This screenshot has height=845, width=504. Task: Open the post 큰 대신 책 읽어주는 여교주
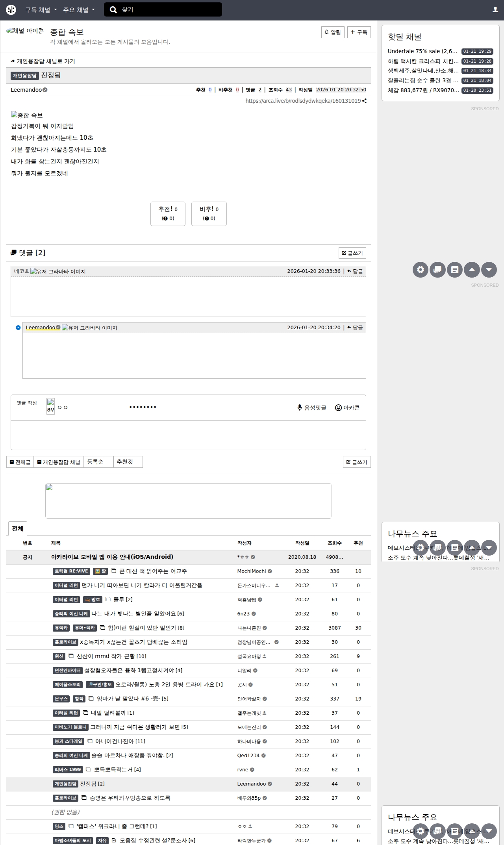(153, 571)
